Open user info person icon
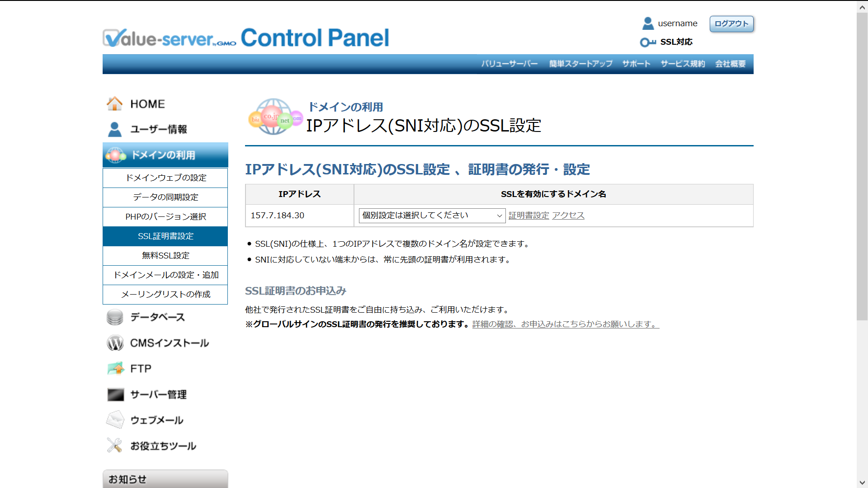868x488 pixels. tap(114, 129)
